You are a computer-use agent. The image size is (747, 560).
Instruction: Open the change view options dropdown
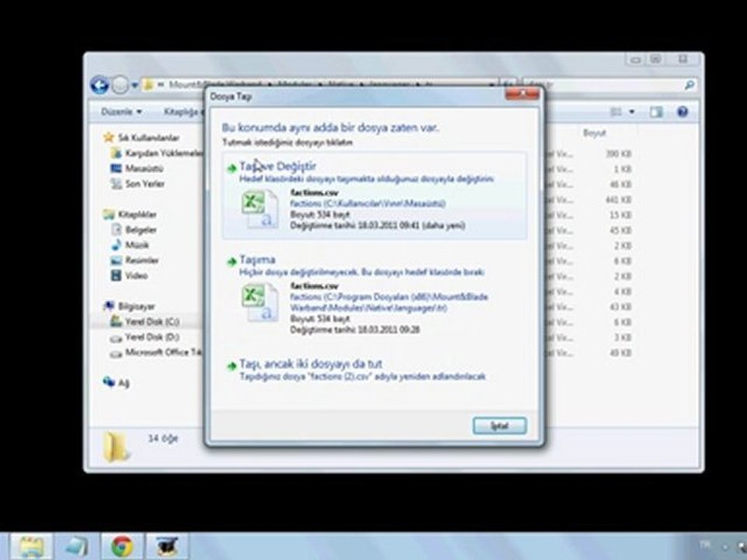pos(632,112)
